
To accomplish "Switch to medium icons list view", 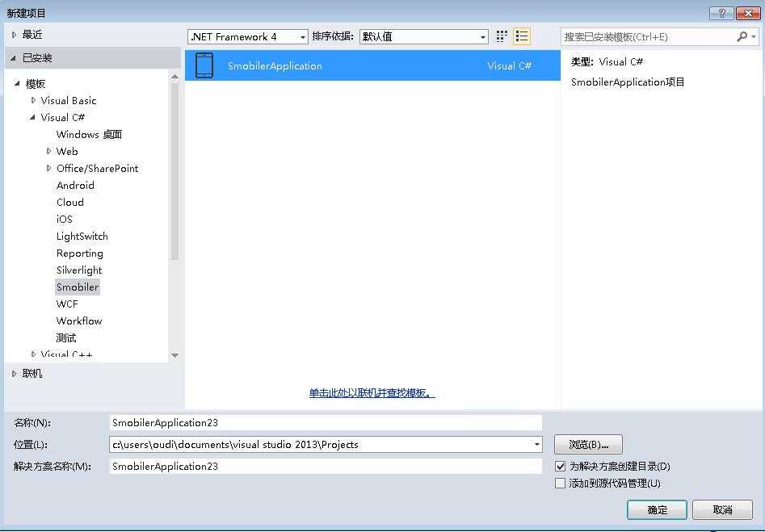I will [522, 36].
